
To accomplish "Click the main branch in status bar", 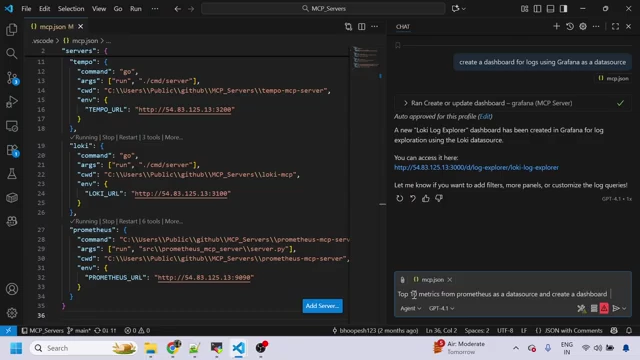I will (79, 331).
